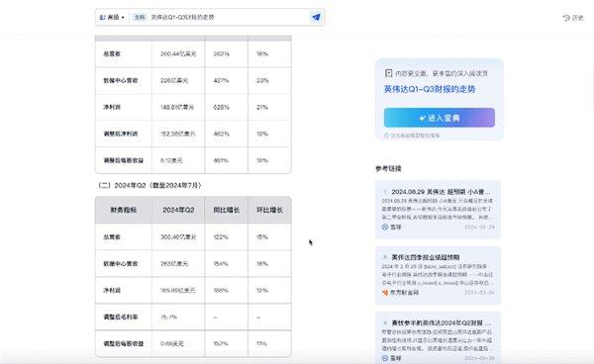Select the 参考链接 heading

(x=388, y=169)
